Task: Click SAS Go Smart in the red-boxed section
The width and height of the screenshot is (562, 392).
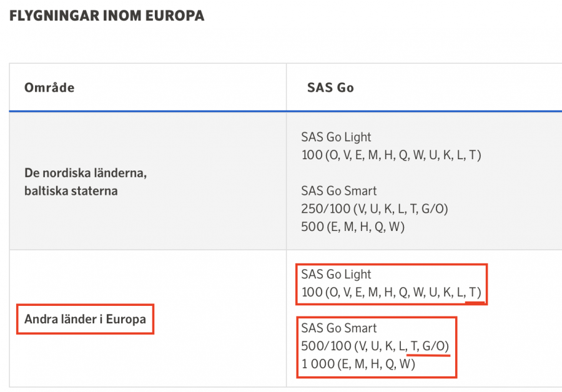Action: (339, 328)
